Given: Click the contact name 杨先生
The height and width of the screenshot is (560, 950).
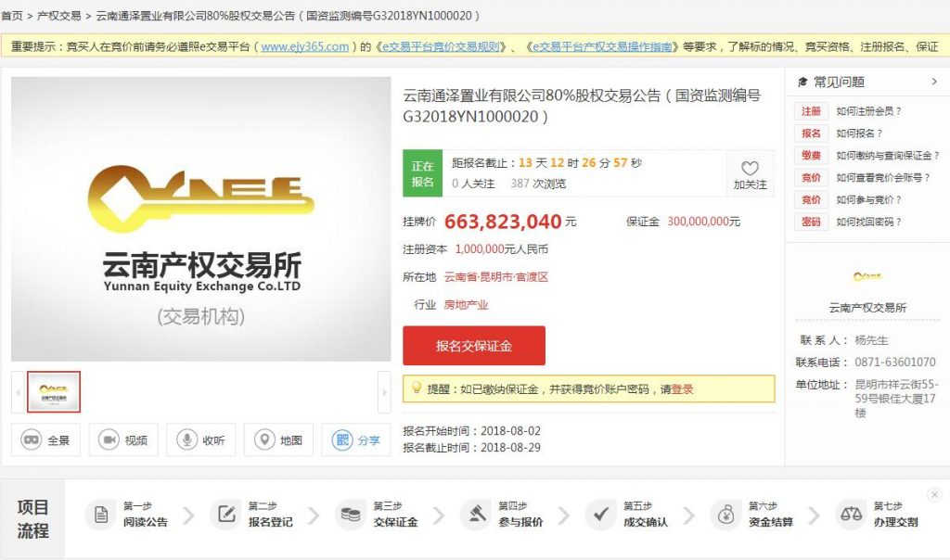Looking at the screenshot, I should click(871, 340).
